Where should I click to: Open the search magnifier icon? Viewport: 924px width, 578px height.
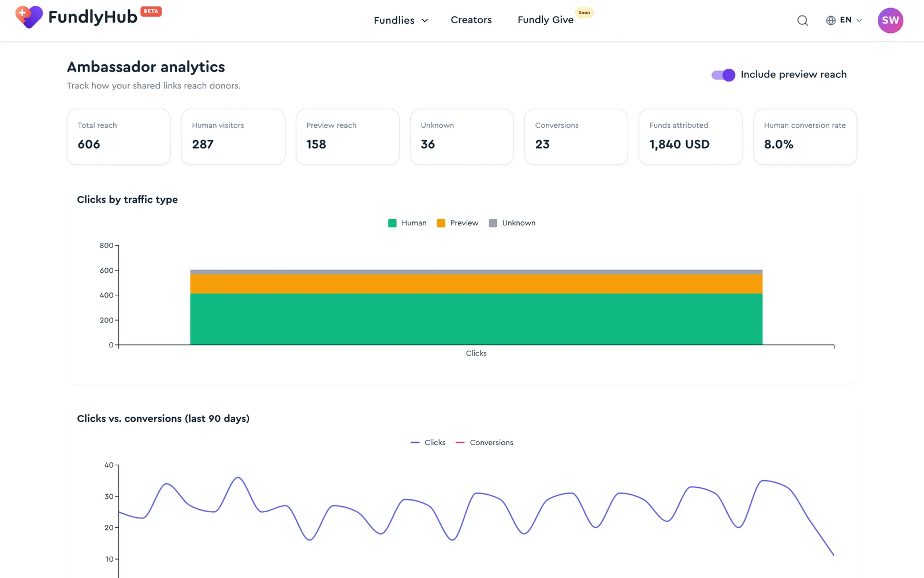pyautogui.click(x=803, y=21)
